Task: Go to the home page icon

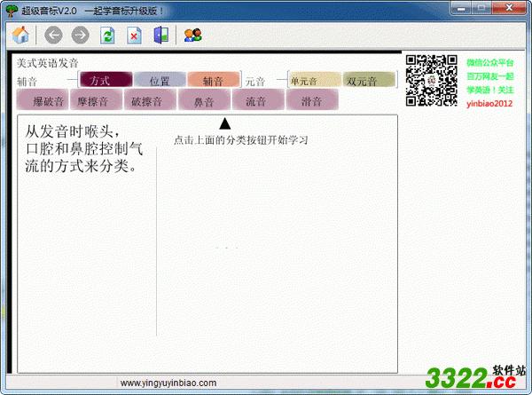Action: point(20,35)
